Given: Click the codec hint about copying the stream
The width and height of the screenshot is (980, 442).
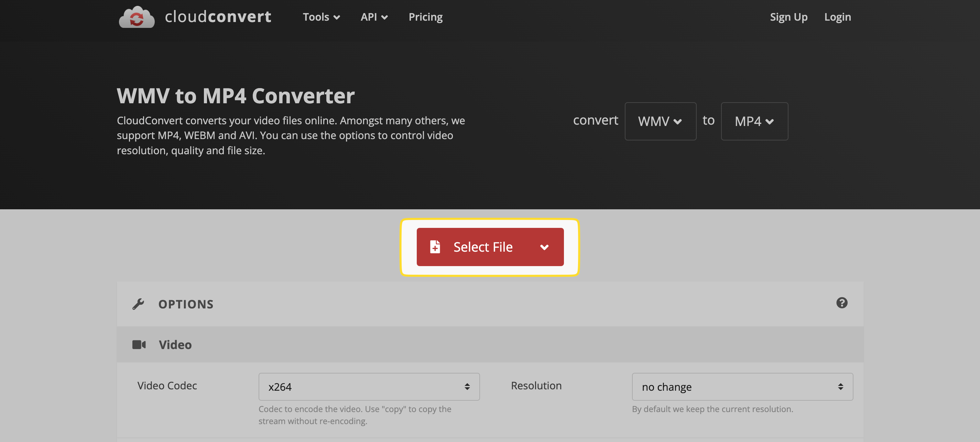Looking at the screenshot, I should [355, 415].
